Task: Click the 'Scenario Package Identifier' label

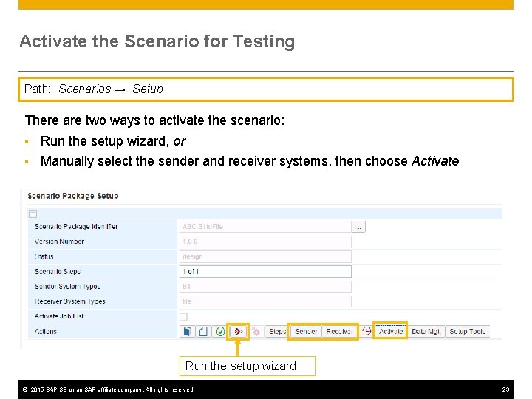Action: [x=76, y=227]
